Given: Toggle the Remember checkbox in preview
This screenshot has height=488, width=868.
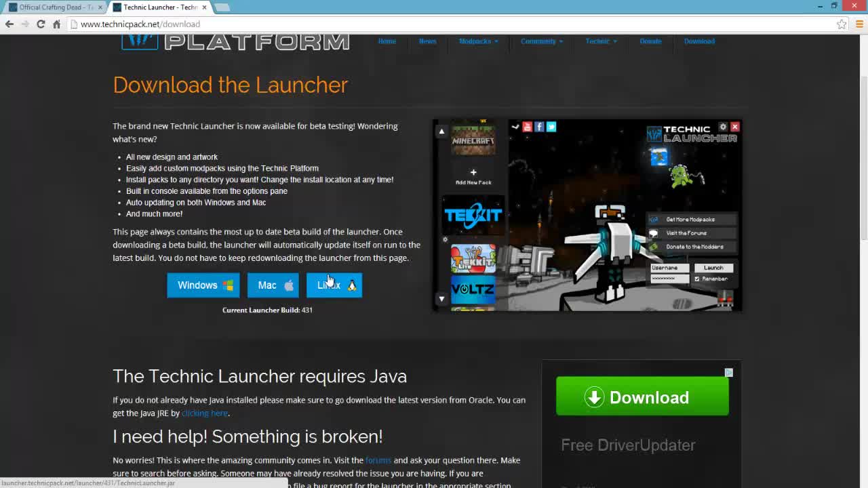Looking at the screenshot, I should tap(697, 279).
